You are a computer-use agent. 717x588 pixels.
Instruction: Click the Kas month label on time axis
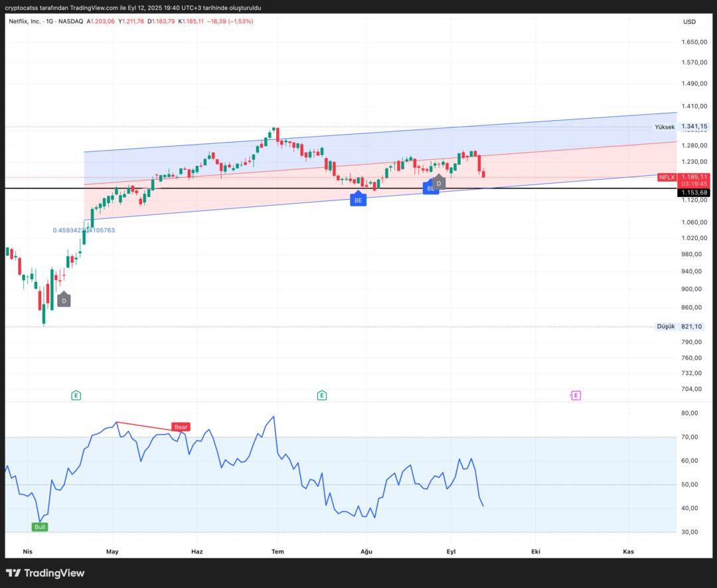(x=628, y=551)
